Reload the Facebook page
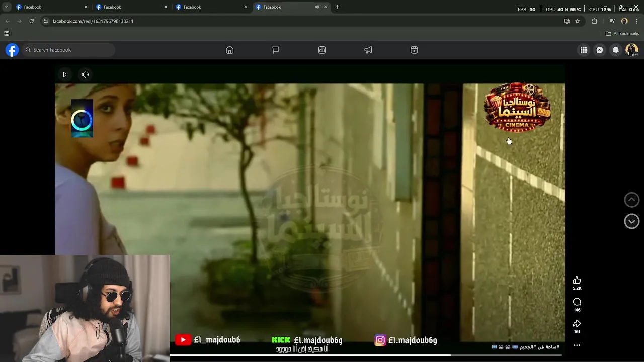Screen dimensions: 644x362 [x=31, y=21]
